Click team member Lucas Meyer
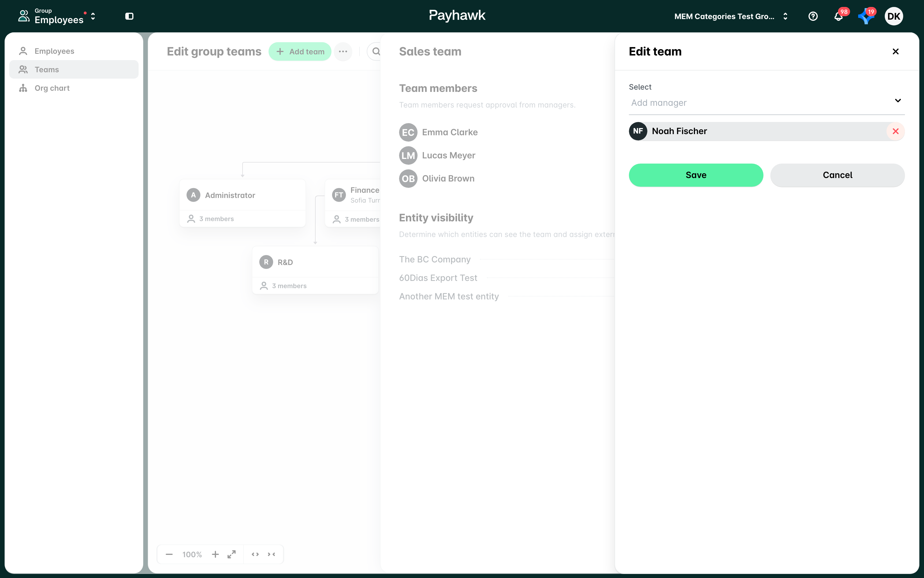924x578 pixels. click(437, 155)
